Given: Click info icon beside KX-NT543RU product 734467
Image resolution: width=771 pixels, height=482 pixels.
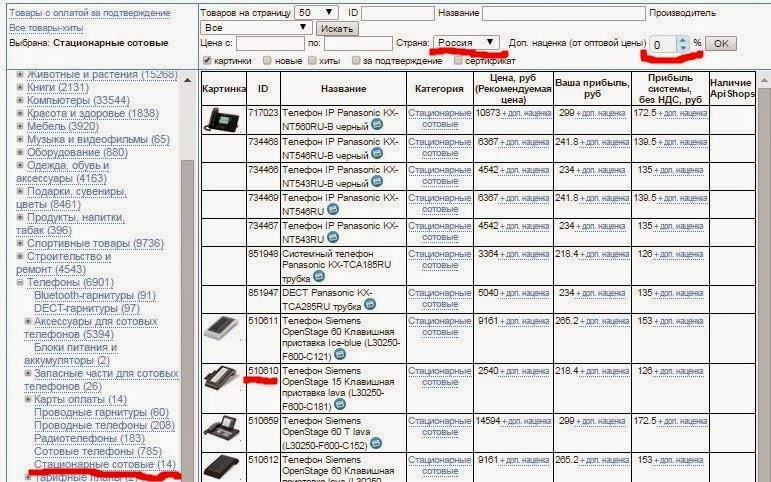Looking at the screenshot, I should 333,238.
